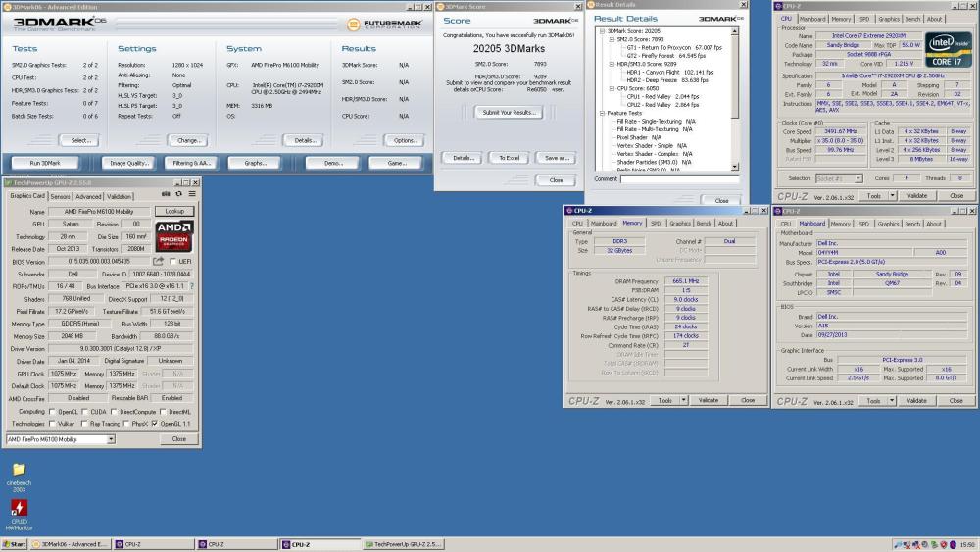Toggle the PhysX checkbox
980x552 pixels.
point(126,424)
